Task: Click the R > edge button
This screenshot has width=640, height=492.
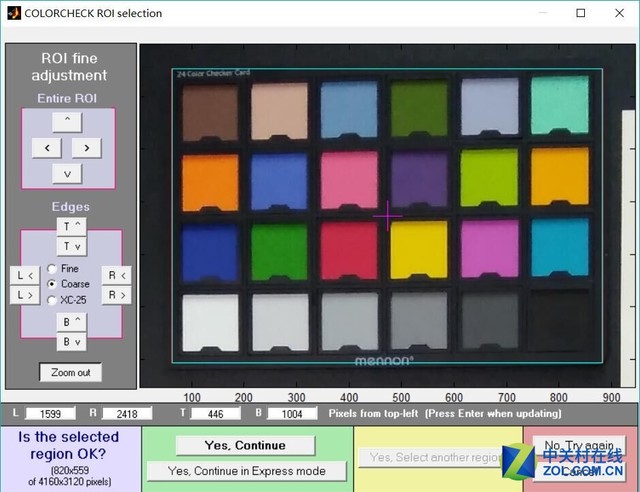Action: (x=116, y=295)
